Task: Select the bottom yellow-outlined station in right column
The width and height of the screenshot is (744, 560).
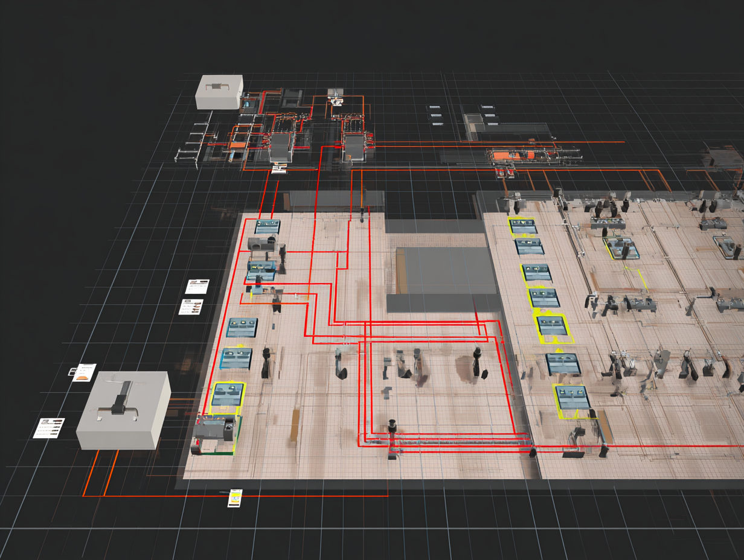Action: coord(572,398)
